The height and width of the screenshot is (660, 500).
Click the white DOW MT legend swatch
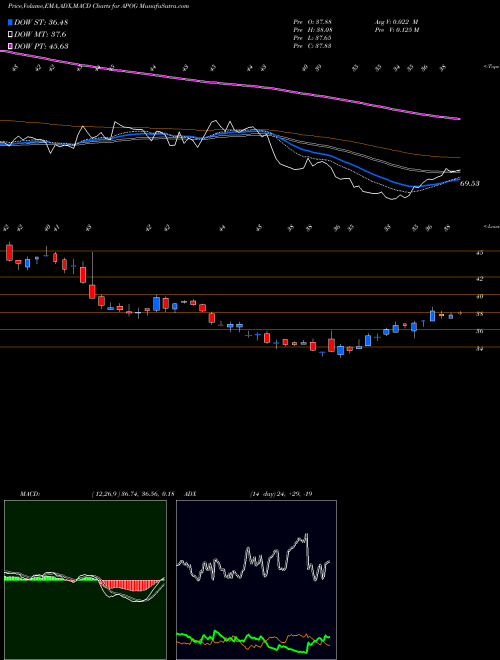pyautogui.click(x=10, y=34)
